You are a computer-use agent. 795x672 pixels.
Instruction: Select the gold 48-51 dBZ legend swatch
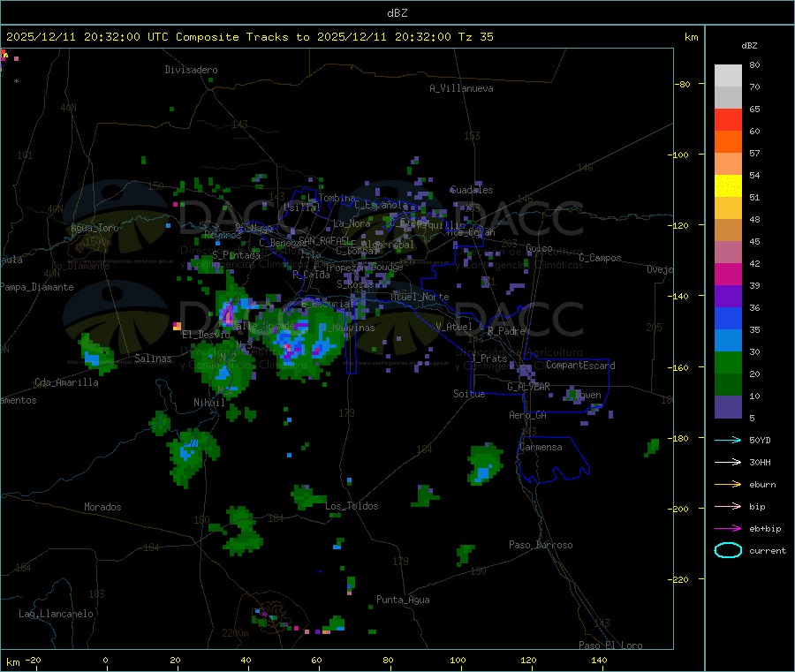728,208
